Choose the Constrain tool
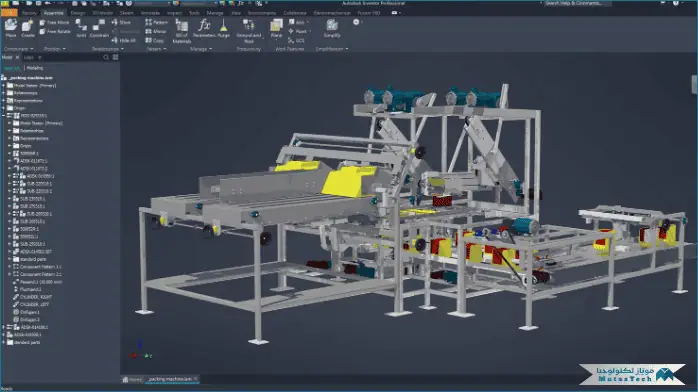 99,28
